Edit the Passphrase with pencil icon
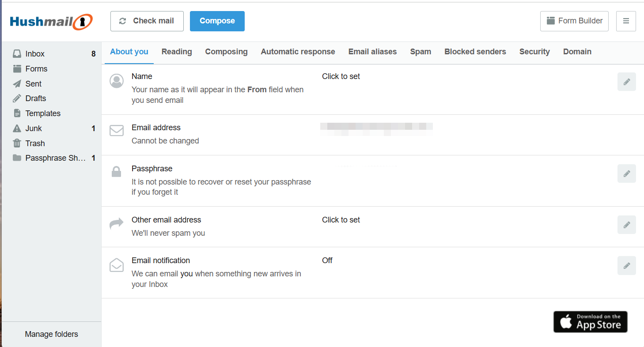644x347 pixels. point(626,173)
